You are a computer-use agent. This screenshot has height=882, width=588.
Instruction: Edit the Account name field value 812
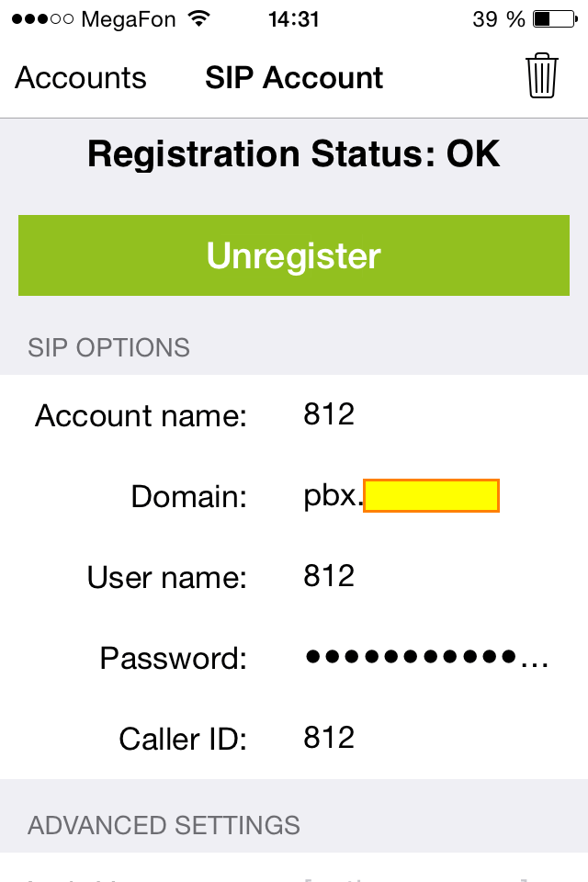click(x=329, y=414)
